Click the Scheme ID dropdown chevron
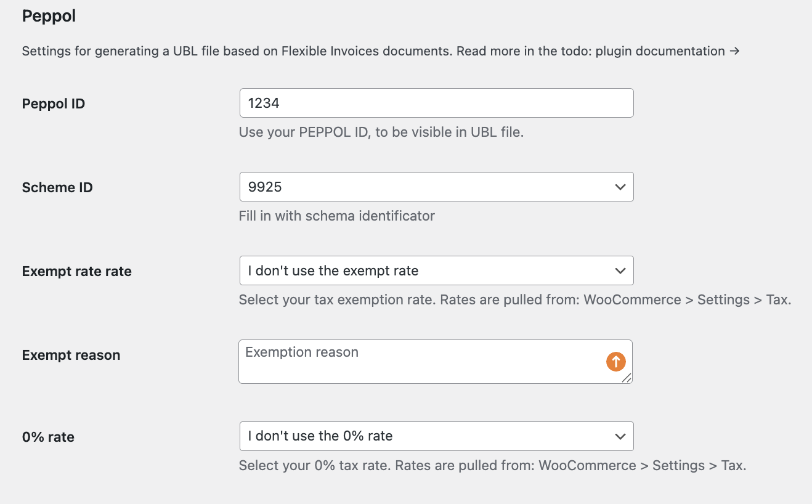 point(620,187)
